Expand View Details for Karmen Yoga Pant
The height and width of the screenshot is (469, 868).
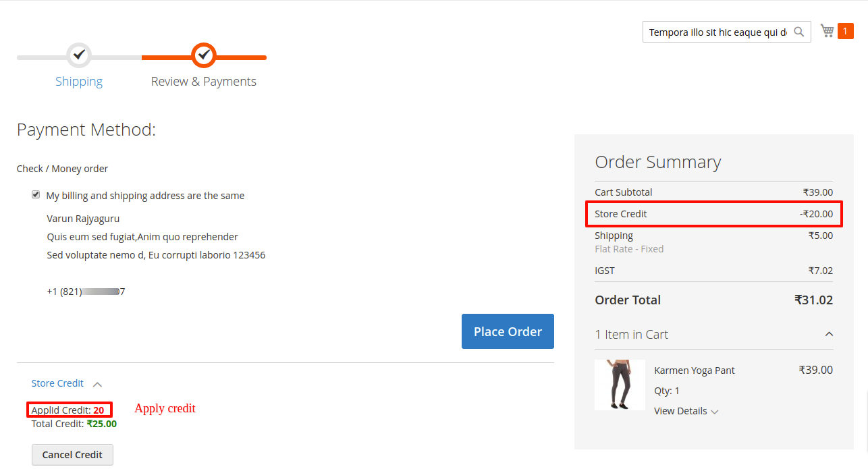686,411
